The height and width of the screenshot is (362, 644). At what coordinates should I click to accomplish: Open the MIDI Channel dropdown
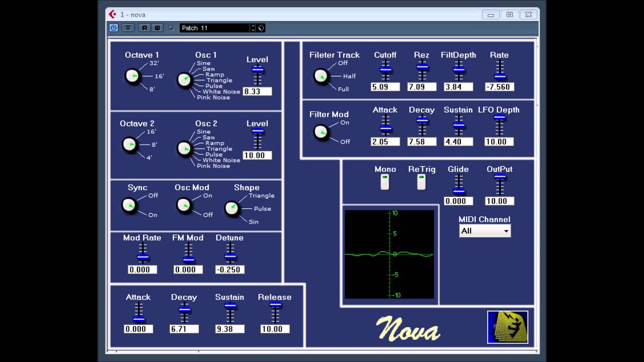click(x=485, y=231)
